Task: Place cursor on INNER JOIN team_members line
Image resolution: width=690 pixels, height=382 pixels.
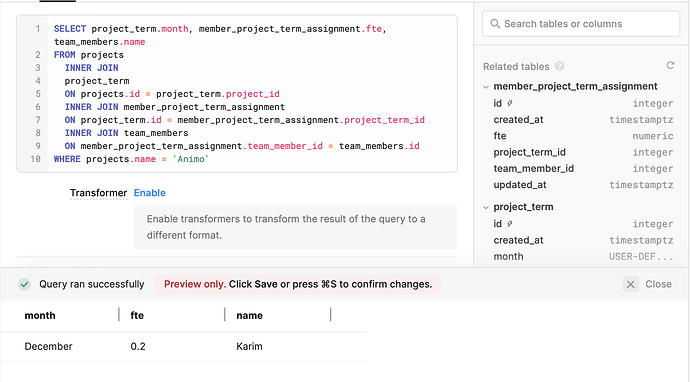Action: (x=126, y=133)
